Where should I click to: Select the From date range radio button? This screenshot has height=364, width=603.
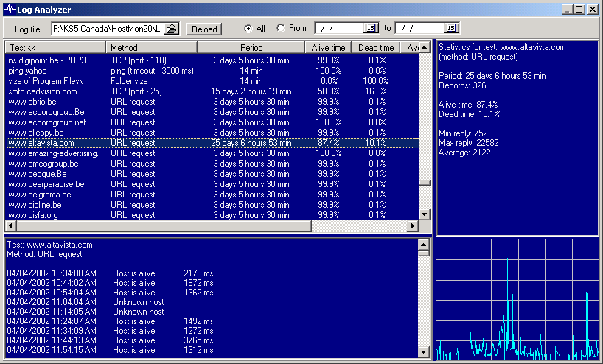click(281, 28)
